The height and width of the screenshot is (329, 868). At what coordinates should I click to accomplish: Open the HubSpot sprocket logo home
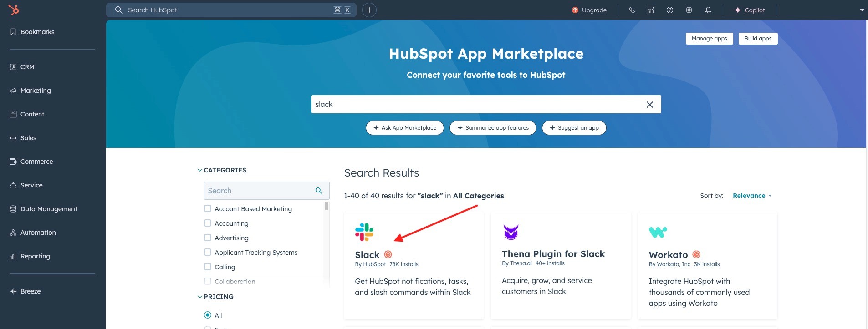tap(14, 10)
